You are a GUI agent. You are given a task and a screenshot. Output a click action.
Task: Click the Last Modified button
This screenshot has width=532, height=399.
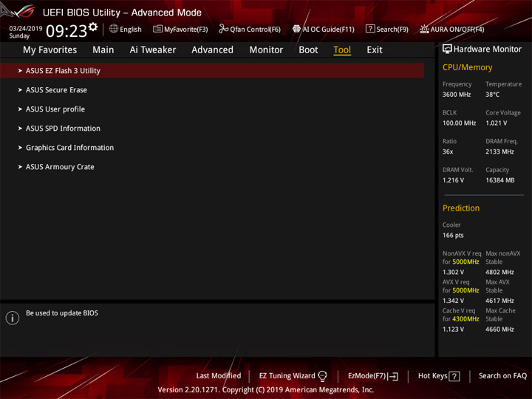pyautogui.click(x=219, y=376)
